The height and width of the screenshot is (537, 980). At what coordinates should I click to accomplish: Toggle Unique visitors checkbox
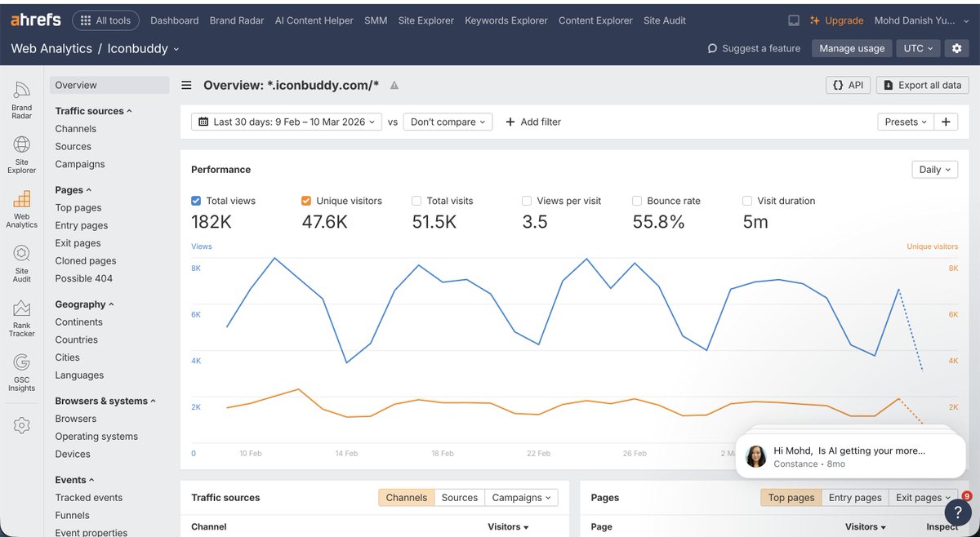click(x=306, y=201)
